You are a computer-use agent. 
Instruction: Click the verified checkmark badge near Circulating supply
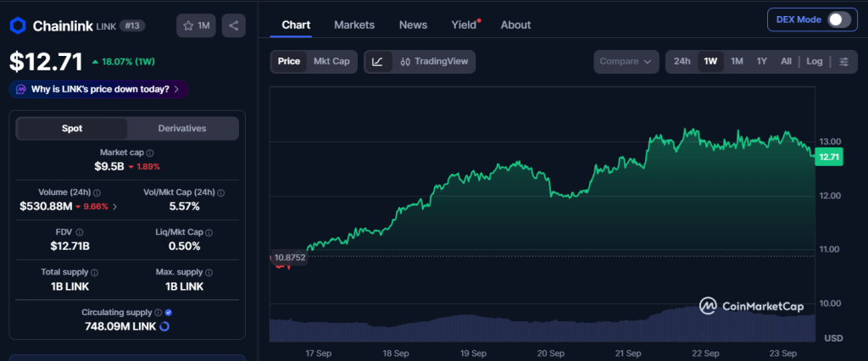pos(169,313)
